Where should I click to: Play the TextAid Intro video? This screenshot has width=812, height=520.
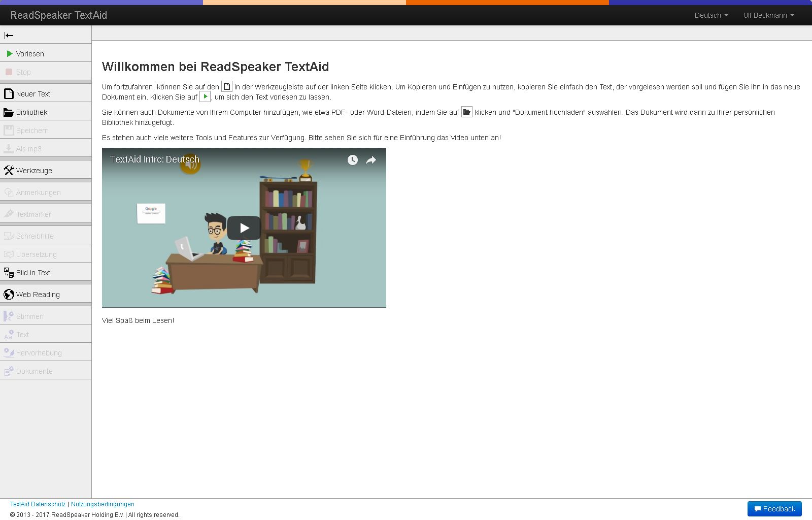(x=244, y=228)
